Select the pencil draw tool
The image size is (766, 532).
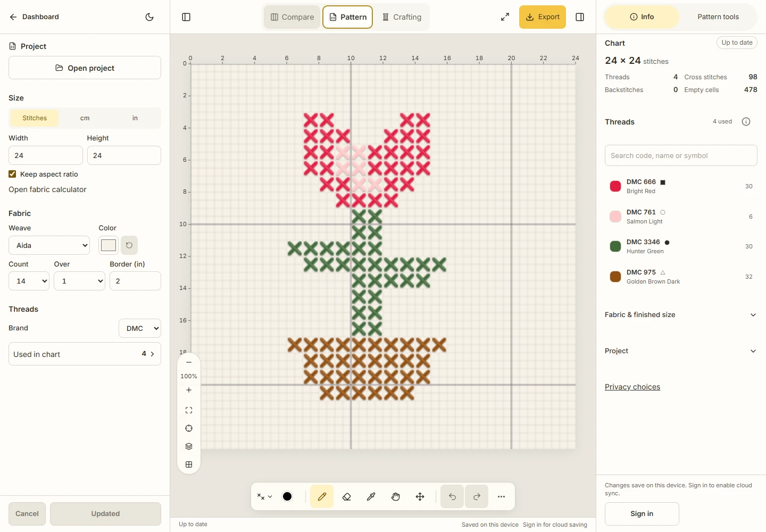click(322, 496)
